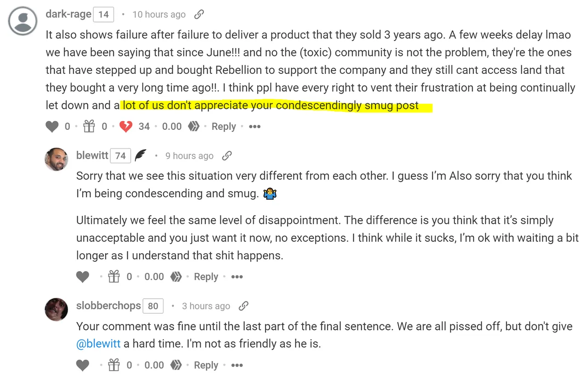Viewport: 588px width, 379px height.
Task: Like blewitt's comment with the heart
Action: 83,277
